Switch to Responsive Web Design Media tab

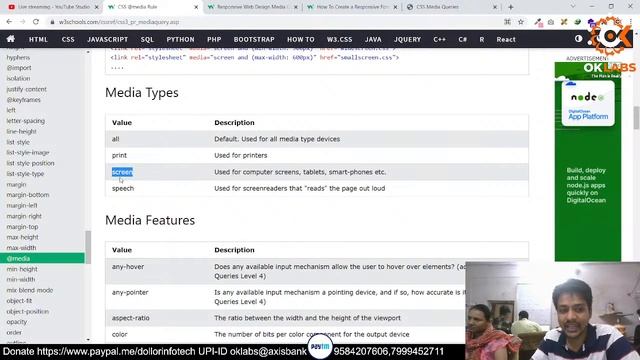(x=251, y=7)
